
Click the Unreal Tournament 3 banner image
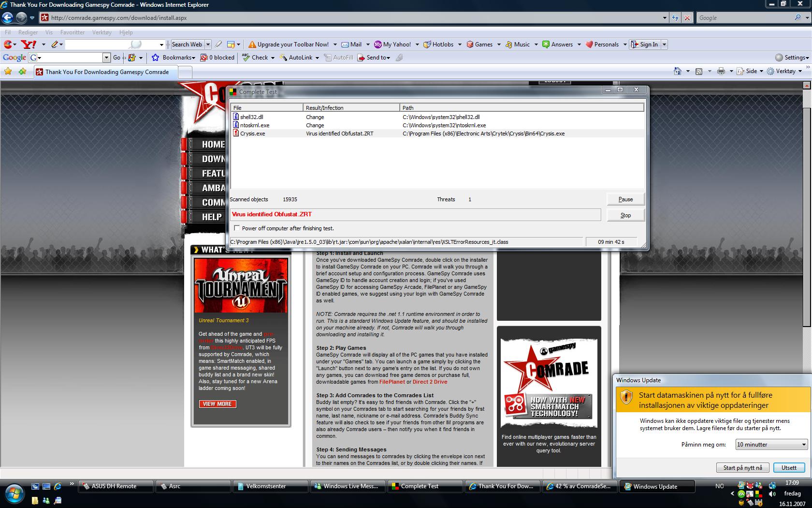(x=241, y=285)
